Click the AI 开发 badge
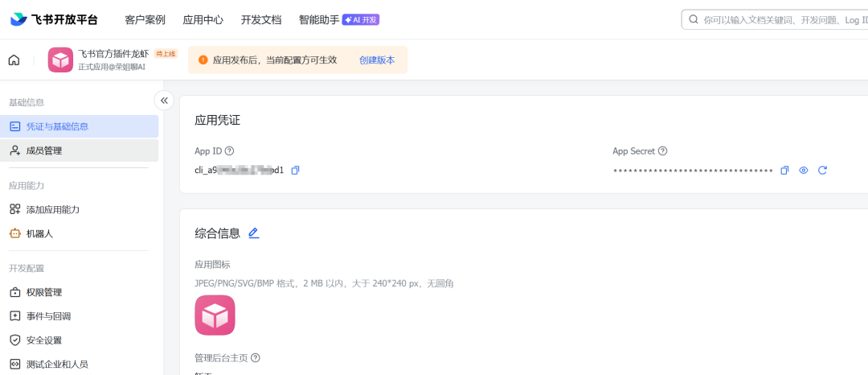The width and height of the screenshot is (868, 375). (x=361, y=20)
